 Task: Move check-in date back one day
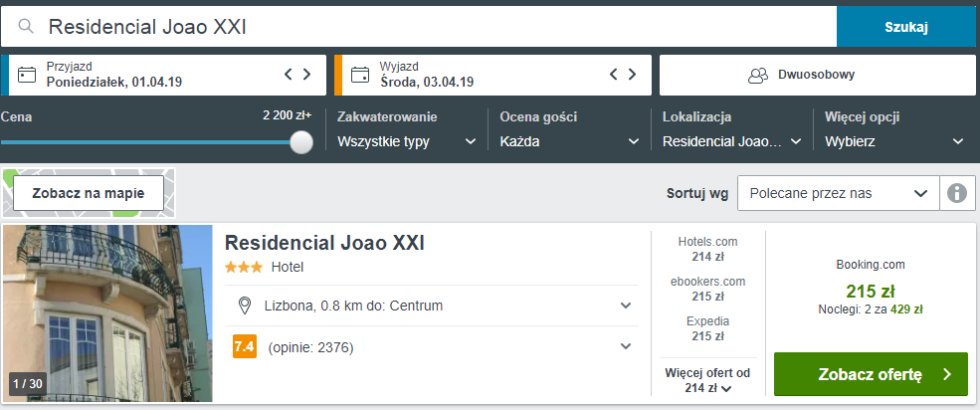(289, 75)
